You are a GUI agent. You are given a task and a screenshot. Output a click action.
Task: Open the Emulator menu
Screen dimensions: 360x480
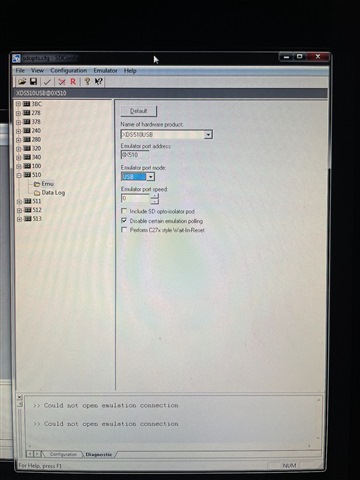click(x=105, y=71)
